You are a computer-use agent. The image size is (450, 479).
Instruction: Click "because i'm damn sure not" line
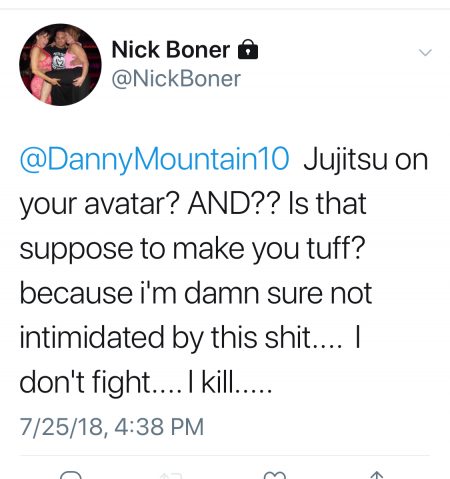[x=196, y=293]
